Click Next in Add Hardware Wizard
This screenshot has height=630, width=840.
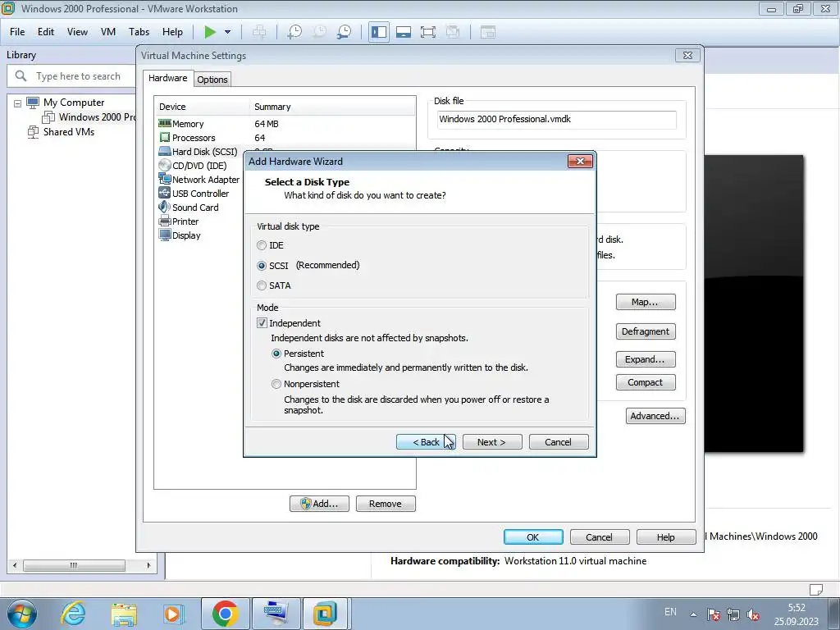coord(492,442)
